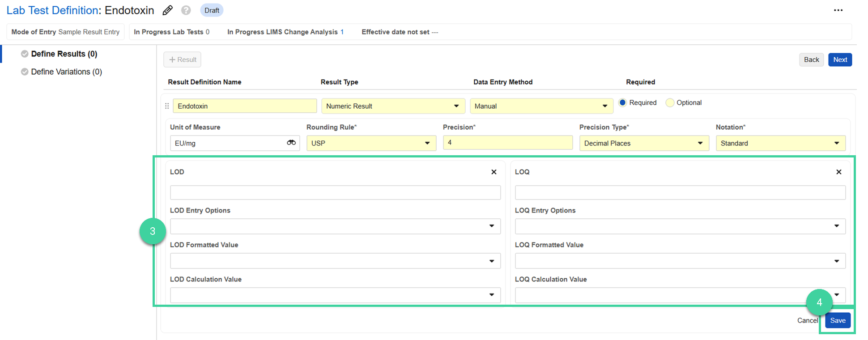The width and height of the screenshot is (868, 340).
Task: Click the Define Results check status icon
Action: coord(25,54)
